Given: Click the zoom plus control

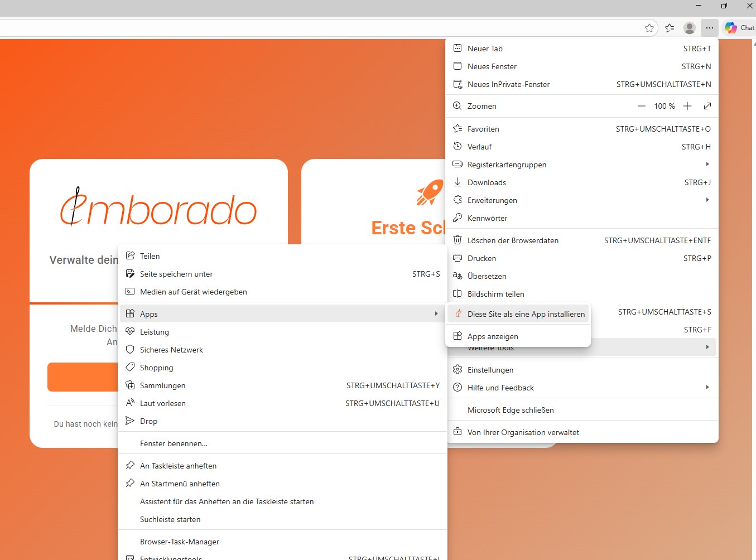Looking at the screenshot, I should tap(687, 106).
